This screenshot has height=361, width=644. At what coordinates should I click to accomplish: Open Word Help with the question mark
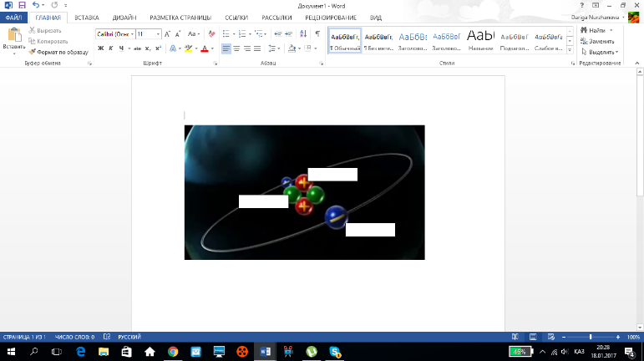pos(581,5)
